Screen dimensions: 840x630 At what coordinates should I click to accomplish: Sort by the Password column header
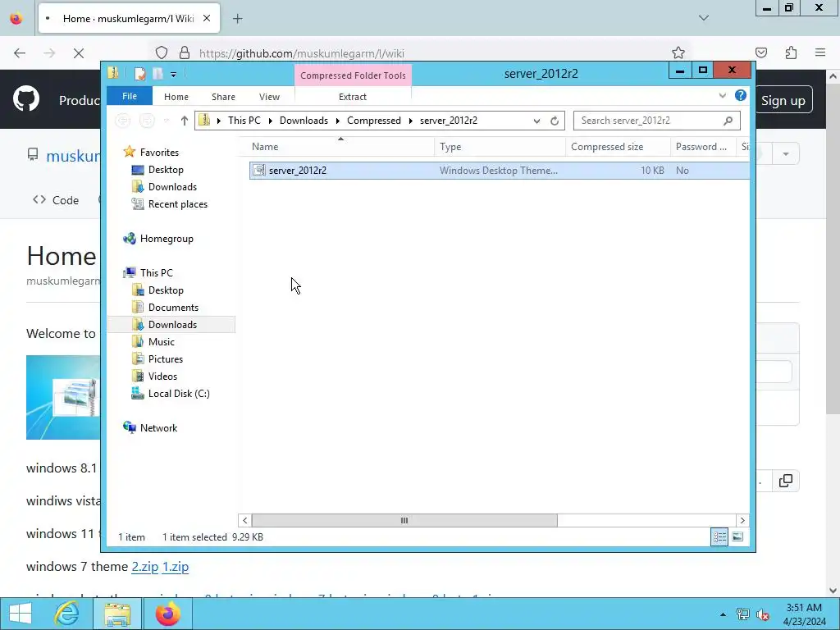tap(703, 147)
